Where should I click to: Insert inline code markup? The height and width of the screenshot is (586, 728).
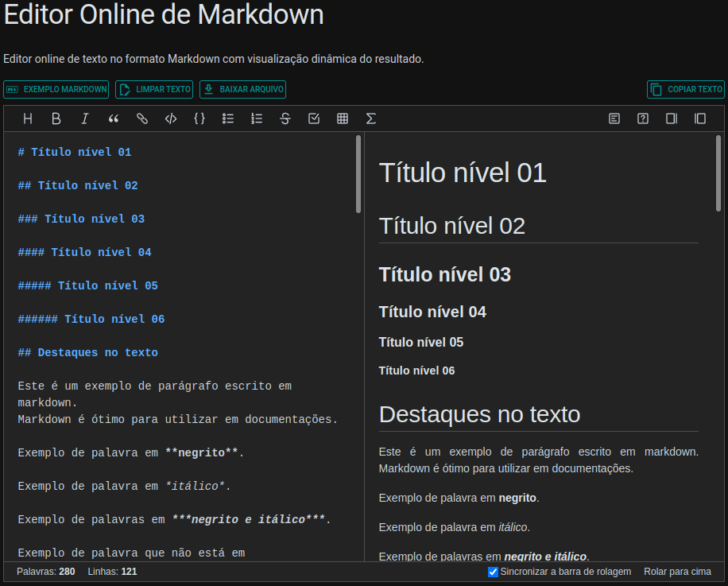click(171, 118)
